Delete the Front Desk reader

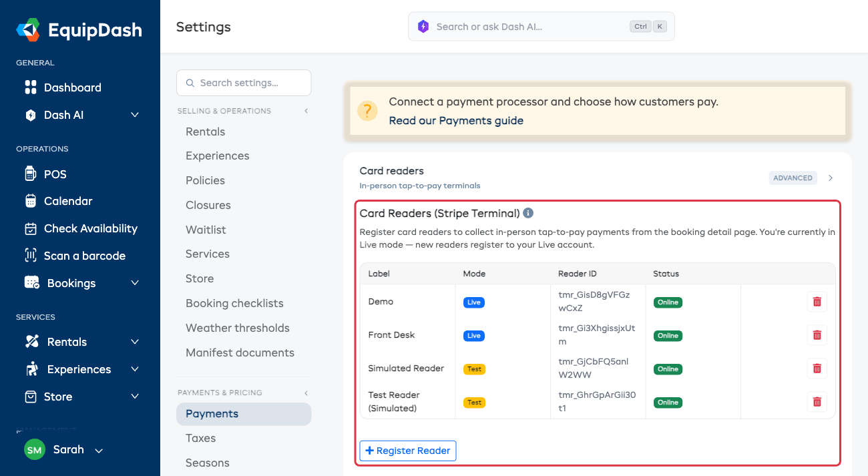coord(817,335)
